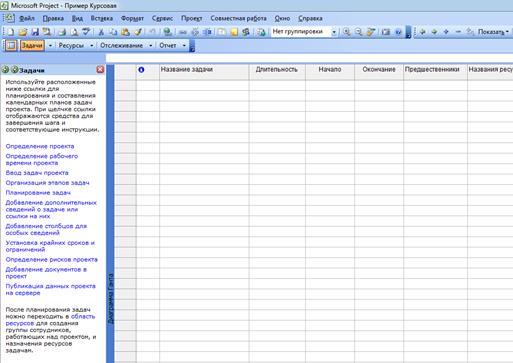Open the grouping combo box 'Нет группировки'
This screenshot has width=513, height=363.
304,32
